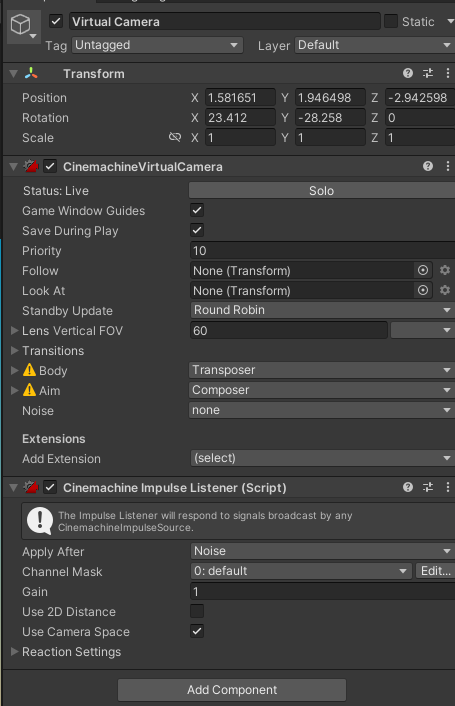
Task: Click Add Component button
Action: [232, 690]
